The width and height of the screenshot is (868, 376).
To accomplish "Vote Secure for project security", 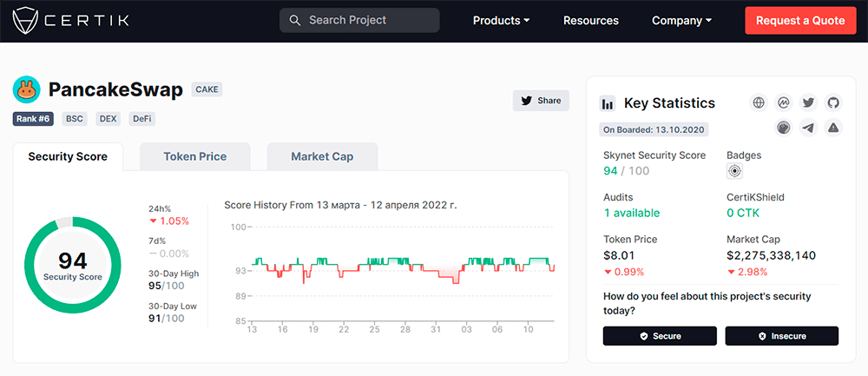I will [x=660, y=336].
